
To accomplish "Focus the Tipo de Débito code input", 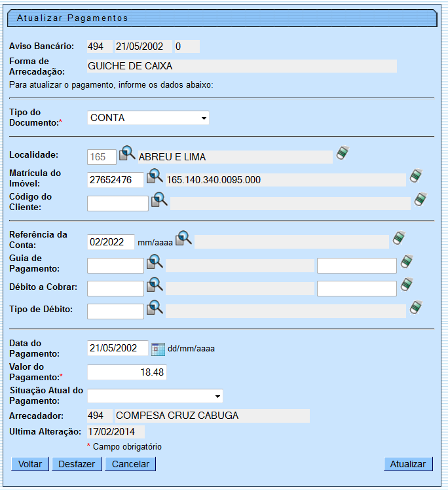I will (x=115, y=311).
